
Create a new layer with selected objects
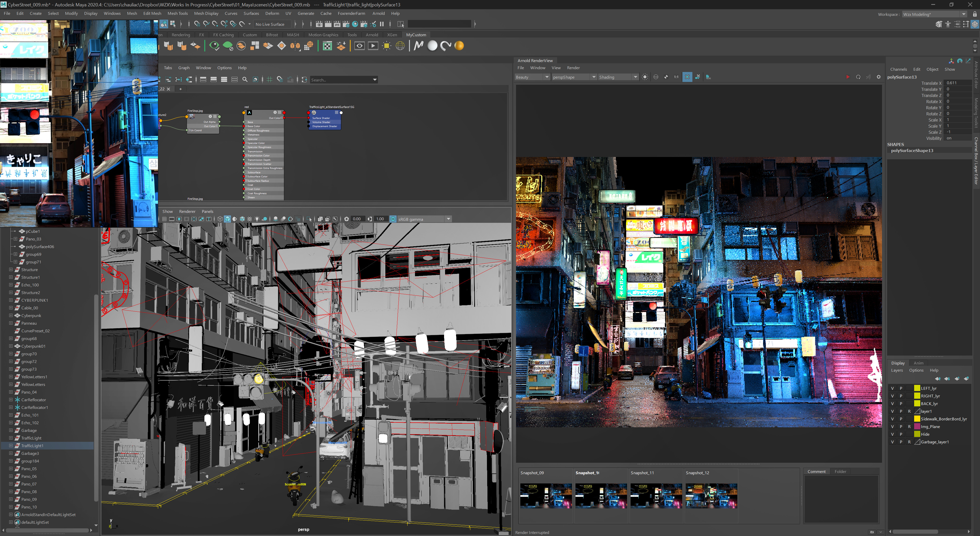point(966,379)
